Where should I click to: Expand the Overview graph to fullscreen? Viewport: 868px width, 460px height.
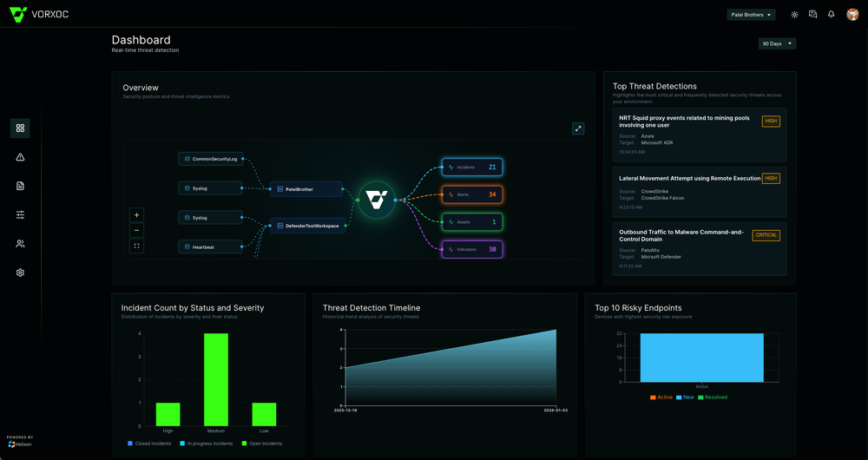click(x=578, y=128)
